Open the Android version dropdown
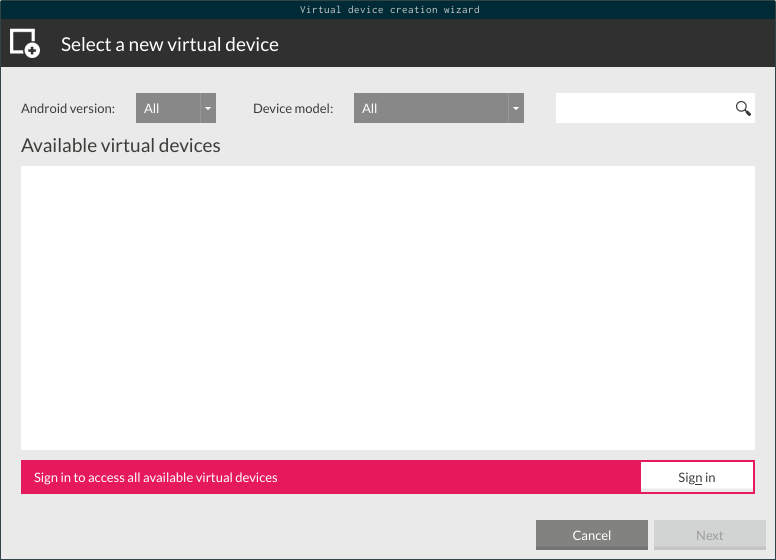The height and width of the screenshot is (560, 776). point(176,108)
